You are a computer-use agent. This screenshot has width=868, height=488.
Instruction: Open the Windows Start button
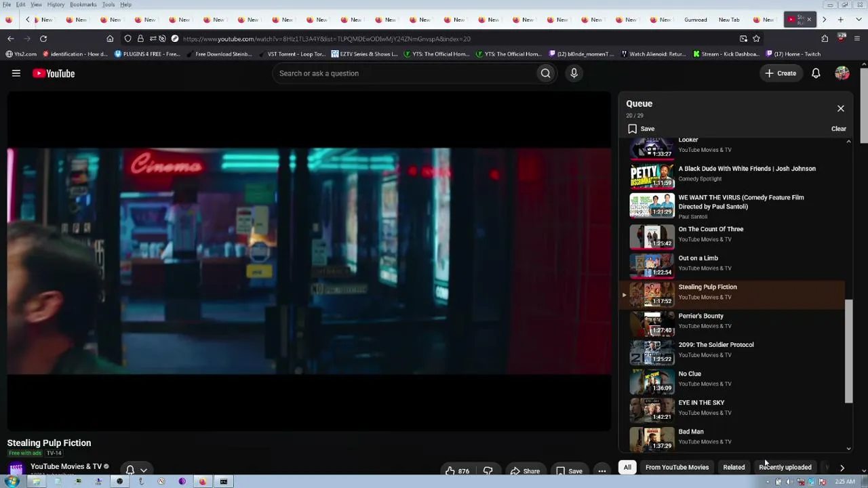click(12, 482)
